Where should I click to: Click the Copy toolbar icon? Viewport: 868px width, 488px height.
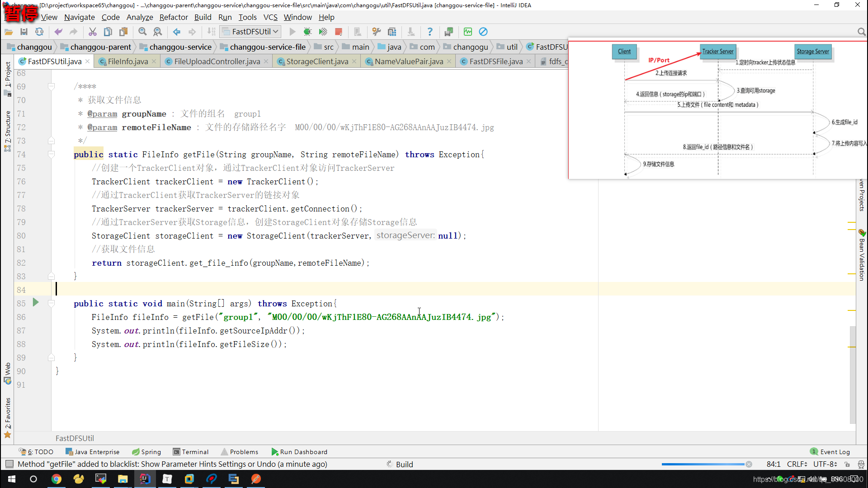tap(108, 32)
